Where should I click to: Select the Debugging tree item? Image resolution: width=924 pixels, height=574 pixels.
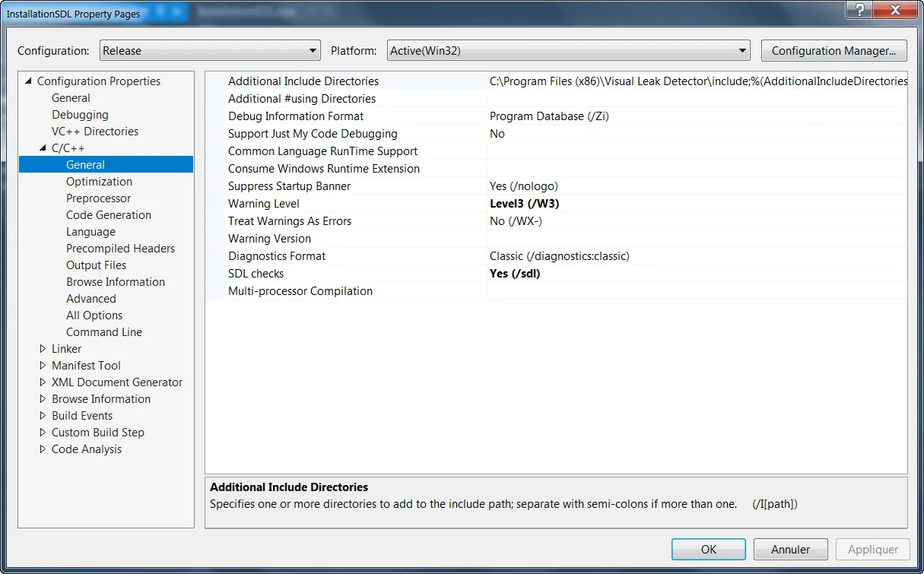[80, 115]
